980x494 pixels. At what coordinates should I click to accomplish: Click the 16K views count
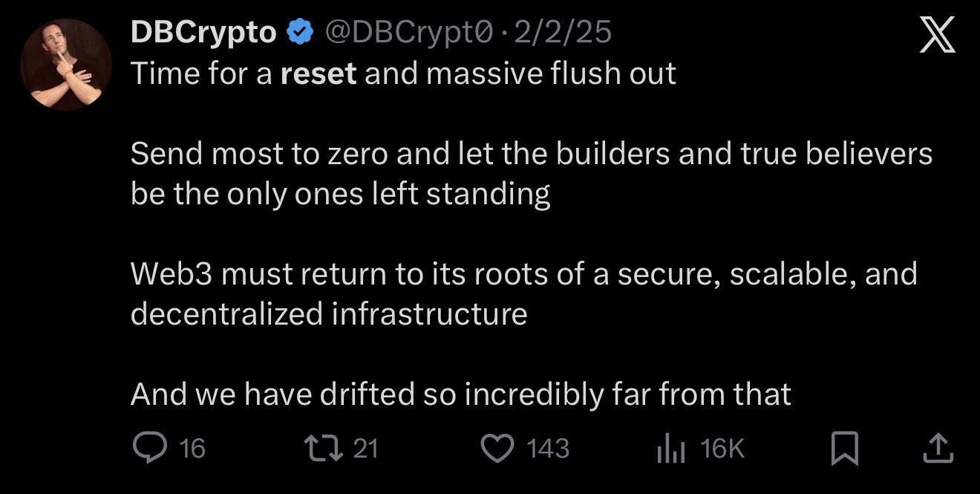722,449
